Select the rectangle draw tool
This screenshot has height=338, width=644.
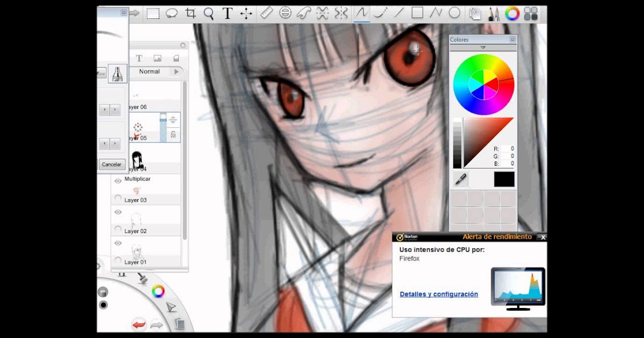tap(417, 13)
